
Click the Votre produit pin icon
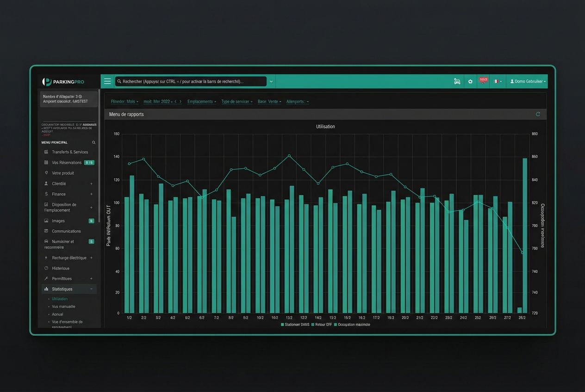46,173
